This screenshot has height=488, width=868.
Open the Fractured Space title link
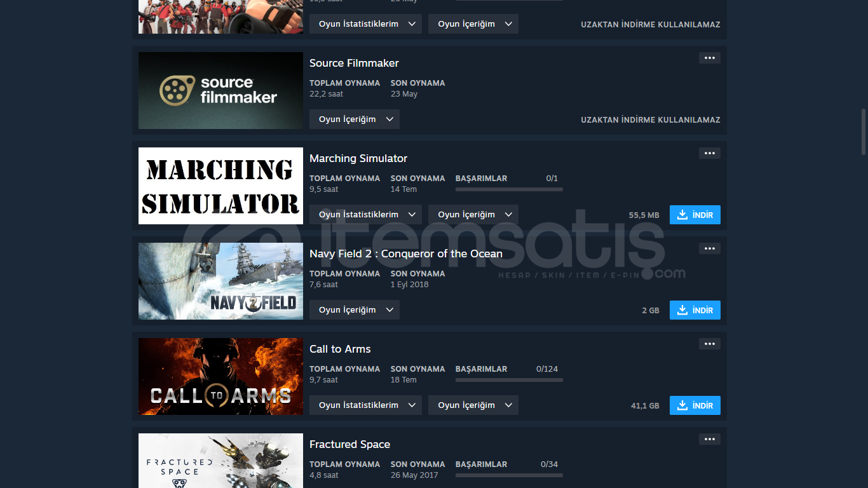349,444
